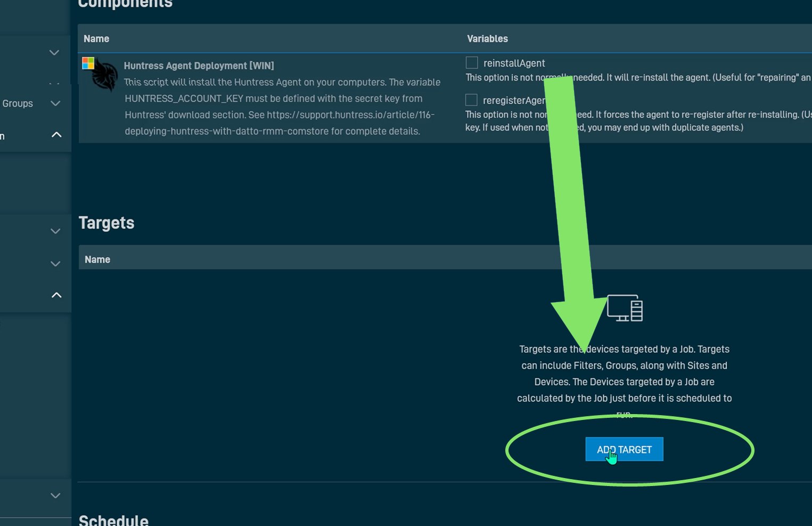
Task: Click the Name header in Targets table
Action: (x=97, y=260)
